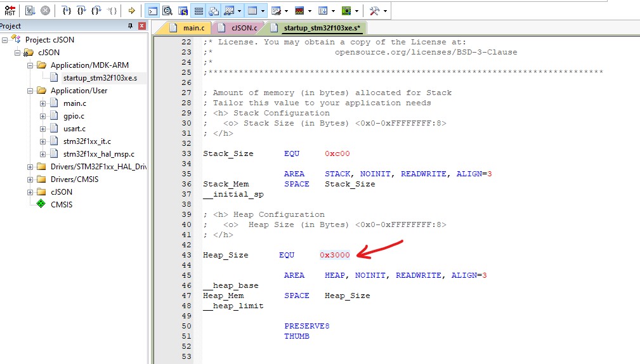This screenshot has width=640, height=364.
Task: Open dropdown arrow beside Analysis Windows
Action: click(310, 11)
